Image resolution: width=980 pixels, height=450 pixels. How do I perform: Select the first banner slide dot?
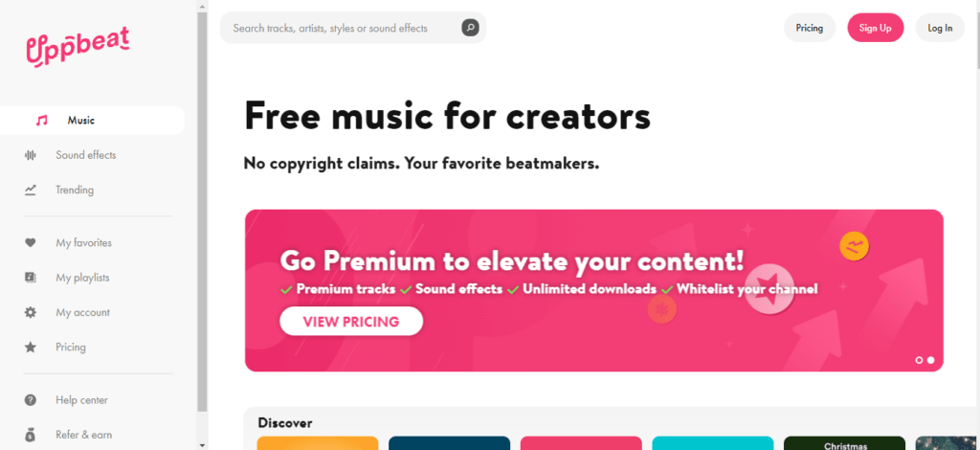[919, 360]
